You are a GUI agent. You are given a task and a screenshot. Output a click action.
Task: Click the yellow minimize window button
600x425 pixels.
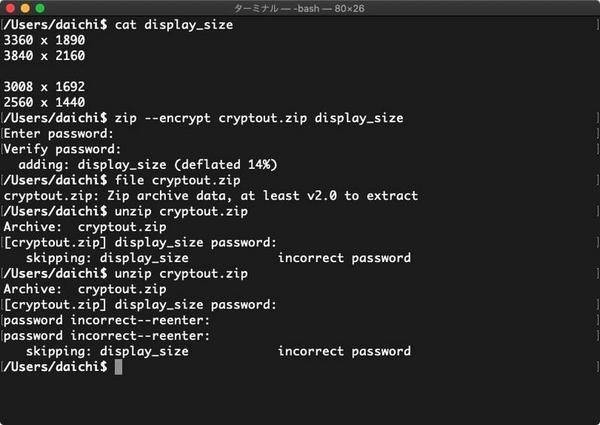[25, 8]
